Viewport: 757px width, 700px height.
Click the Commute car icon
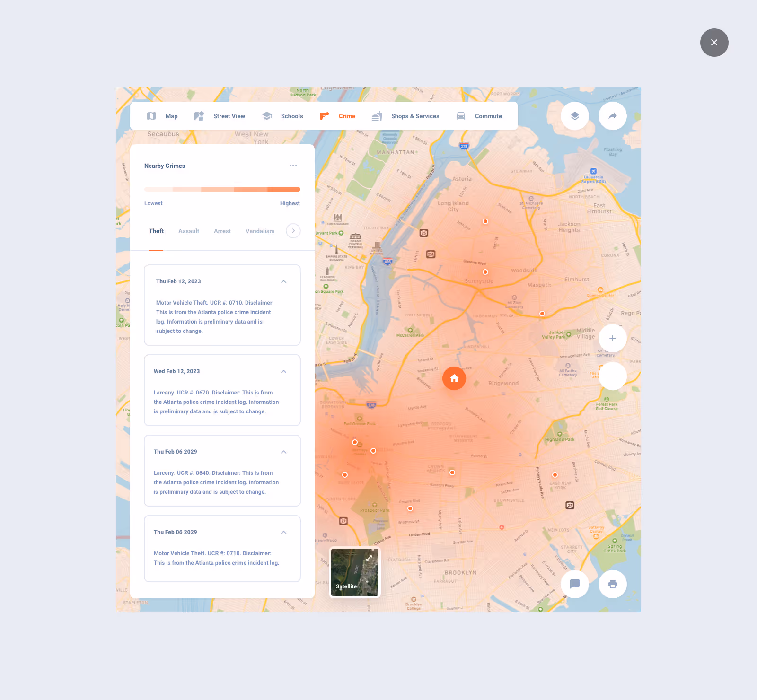pyautogui.click(x=460, y=116)
